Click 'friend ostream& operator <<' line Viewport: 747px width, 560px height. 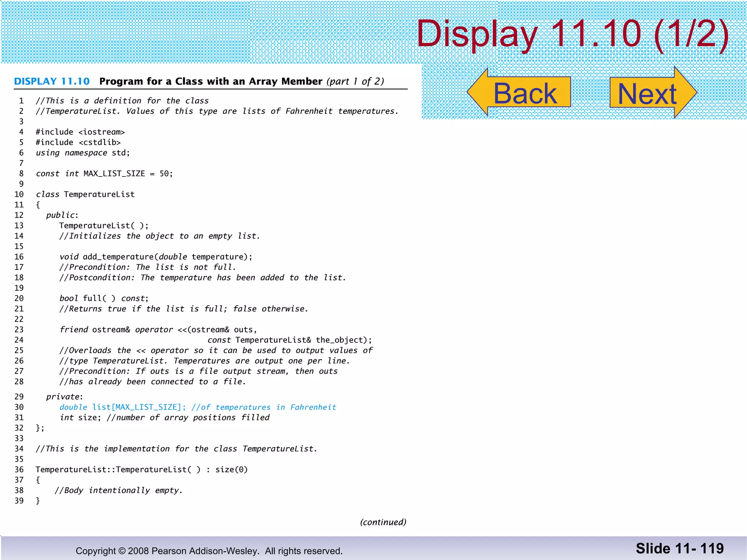click(158, 330)
